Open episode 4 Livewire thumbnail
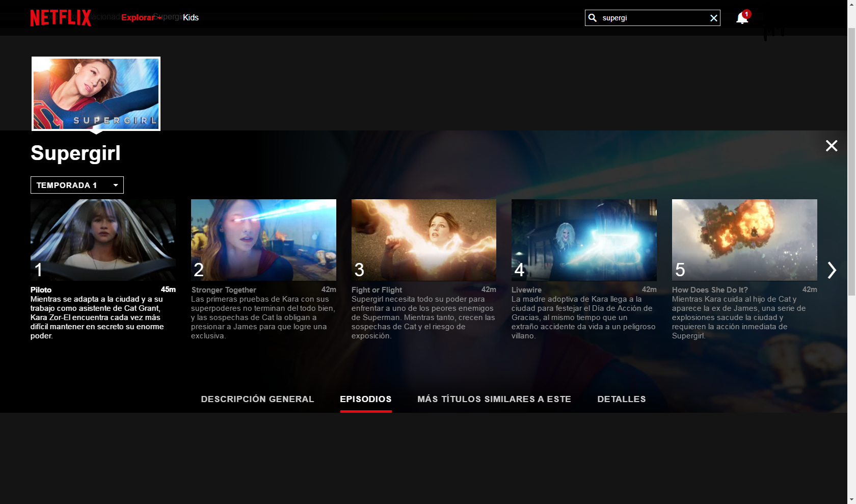 584,240
